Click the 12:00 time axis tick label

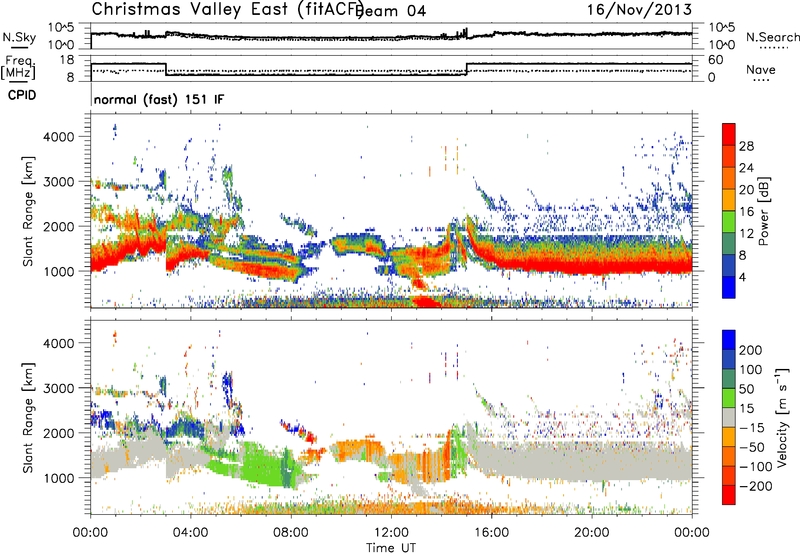pyautogui.click(x=391, y=533)
